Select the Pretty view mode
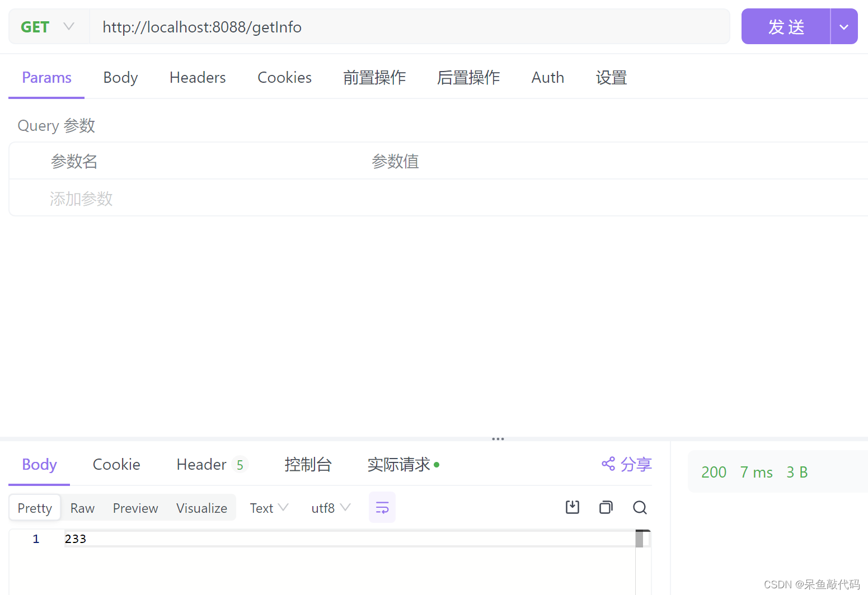 pos(35,508)
